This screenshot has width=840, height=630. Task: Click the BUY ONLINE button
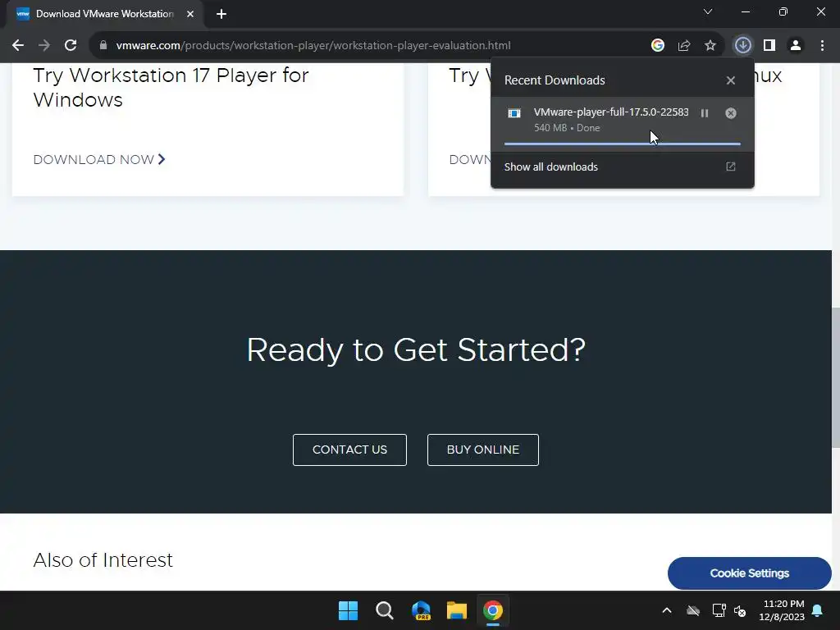pyautogui.click(x=482, y=450)
